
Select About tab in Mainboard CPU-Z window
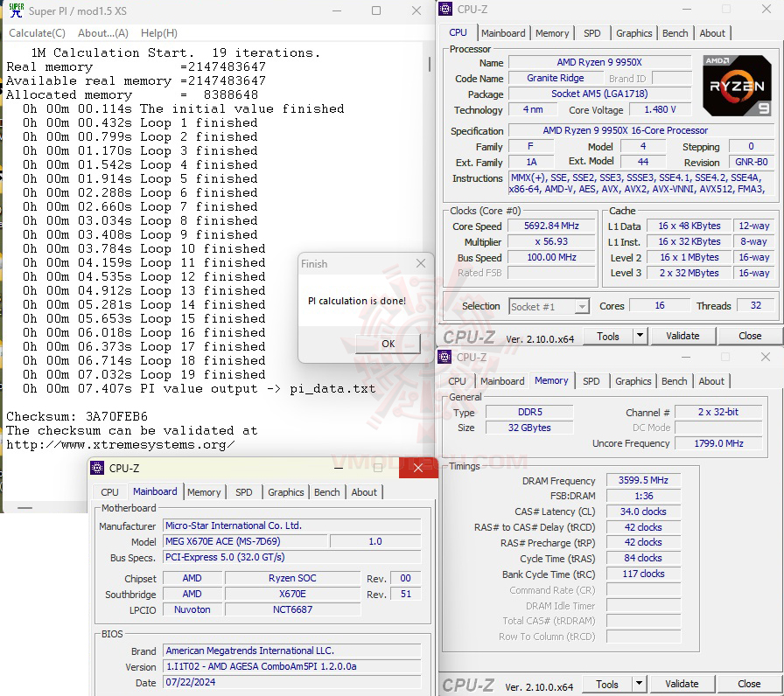pos(364,492)
